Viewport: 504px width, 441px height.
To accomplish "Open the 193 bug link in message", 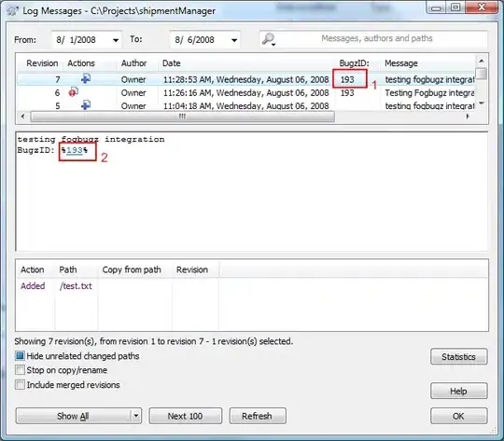I will 75,150.
